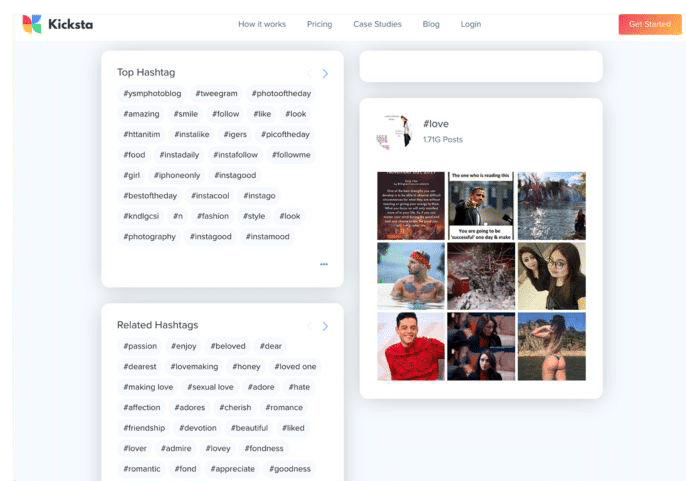Choose the #instamood hashtag
Viewport: 700px width, 494px height.
[x=267, y=237]
